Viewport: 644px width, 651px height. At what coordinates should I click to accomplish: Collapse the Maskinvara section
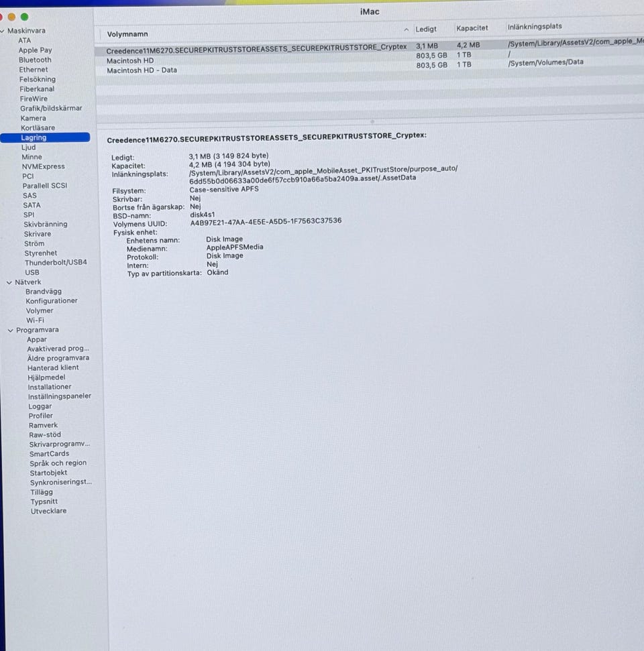(2, 31)
